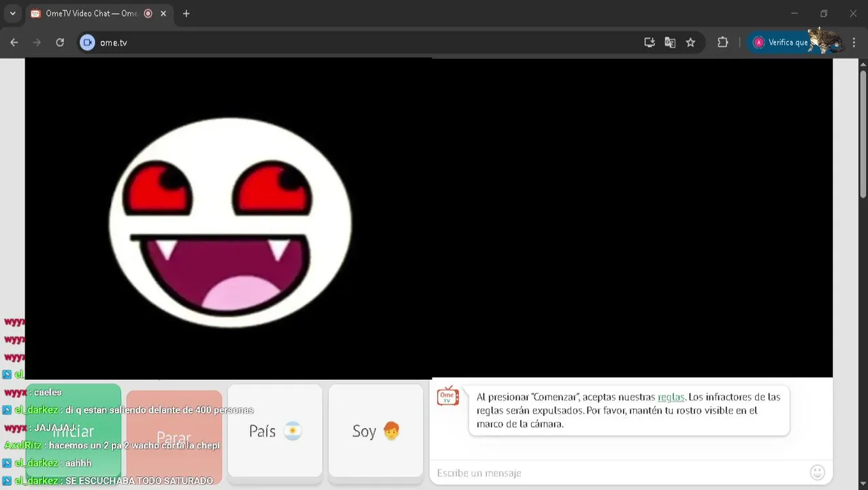Open the reglas link

(x=671, y=397)
